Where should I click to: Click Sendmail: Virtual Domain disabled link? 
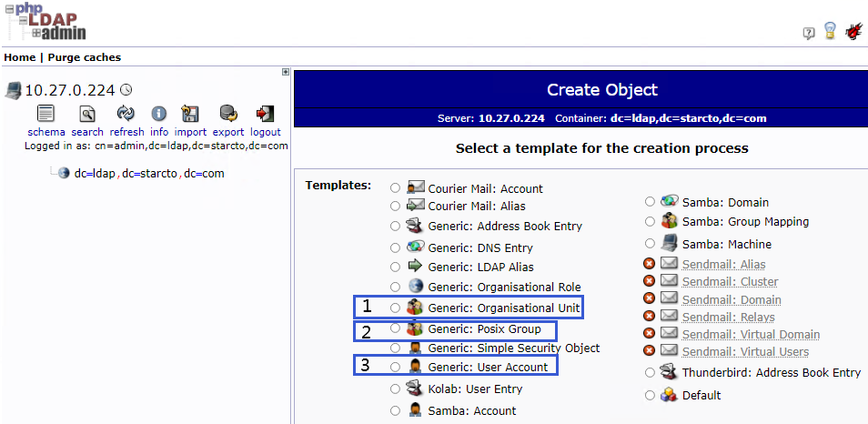751,334
